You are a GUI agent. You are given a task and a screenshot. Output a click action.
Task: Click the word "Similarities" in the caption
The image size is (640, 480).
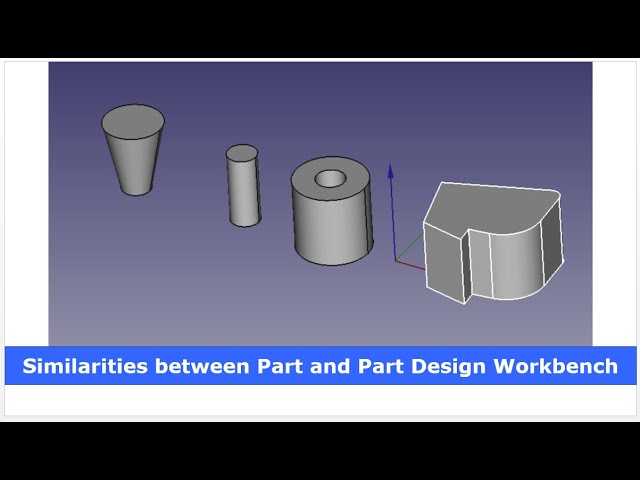tap(84, 366)
